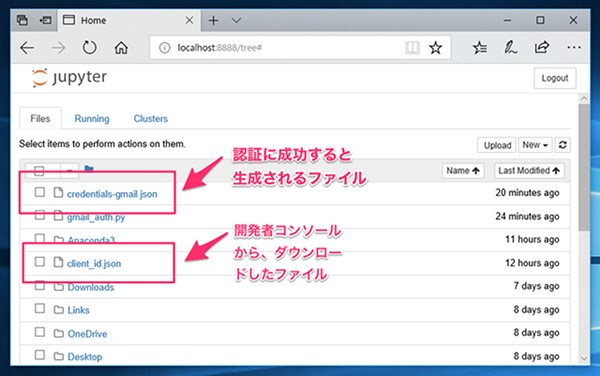
Task: Click the site information icon in address bar
Action: pyautogui.click(x=165, y=48)
